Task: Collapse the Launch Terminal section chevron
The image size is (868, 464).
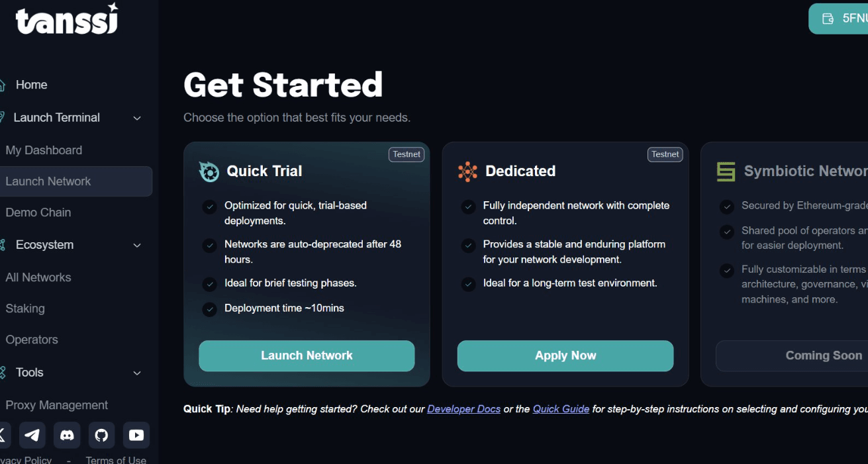Action: 137,118
